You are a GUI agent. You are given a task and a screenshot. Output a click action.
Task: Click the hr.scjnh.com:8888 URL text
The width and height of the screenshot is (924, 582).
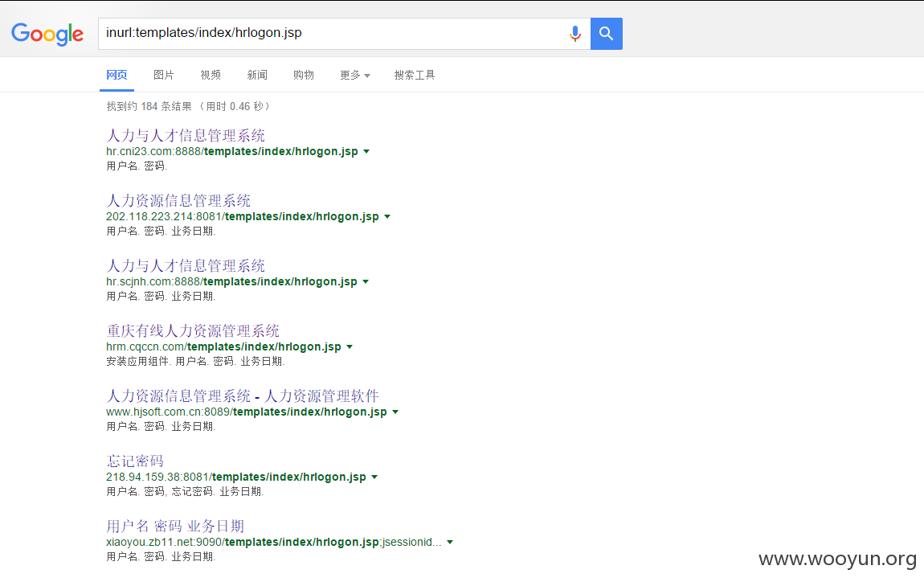point(231,282)
